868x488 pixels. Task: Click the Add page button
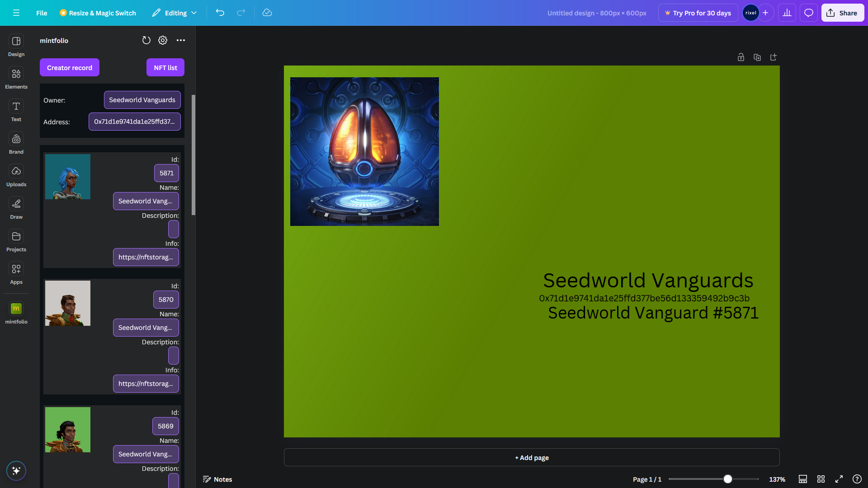point(532,457)
